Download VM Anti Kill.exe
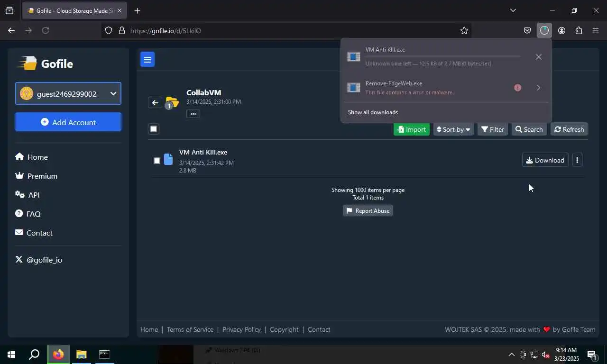Screen dimensions: 607x364 coord(545,160)
